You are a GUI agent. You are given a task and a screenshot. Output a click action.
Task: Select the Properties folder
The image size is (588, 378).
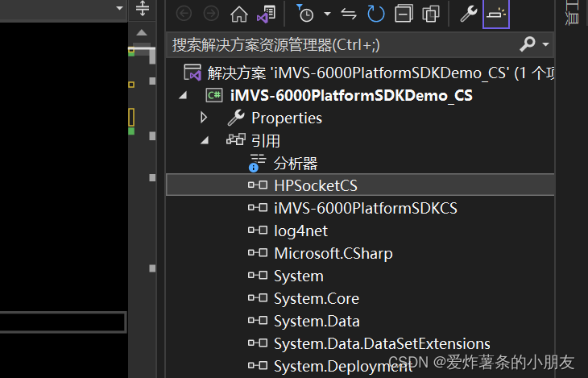click(x=287, y=118)
